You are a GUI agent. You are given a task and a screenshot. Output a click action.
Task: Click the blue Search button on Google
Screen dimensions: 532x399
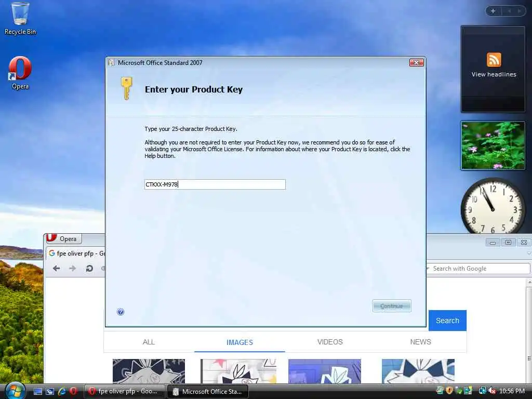[447, 320]
